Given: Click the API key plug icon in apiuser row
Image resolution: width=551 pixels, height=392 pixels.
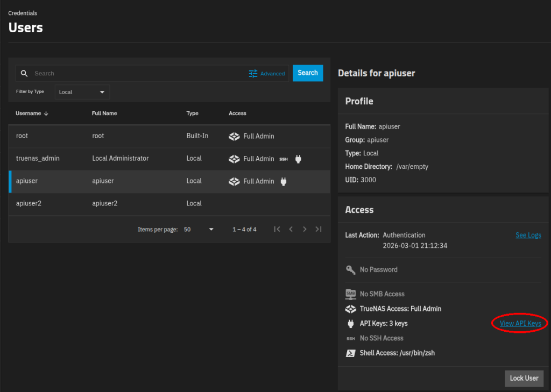Looking at the screenshot, I should tap(284, 181).
